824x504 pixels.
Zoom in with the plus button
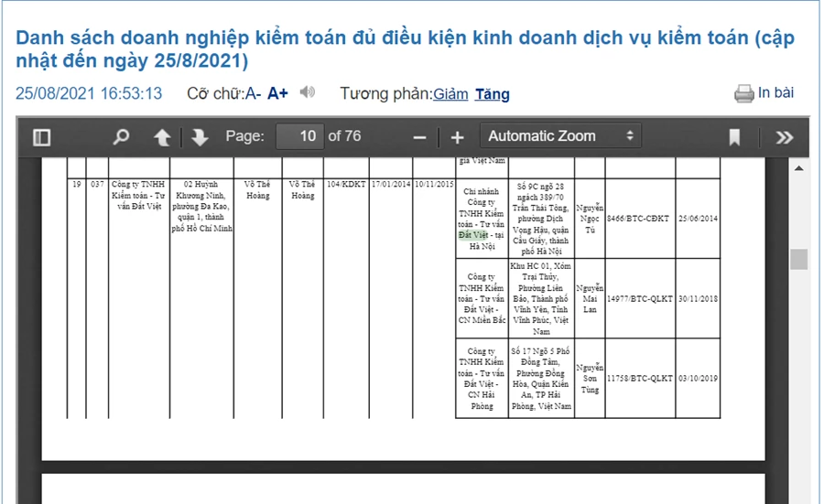tap(457, 138)
